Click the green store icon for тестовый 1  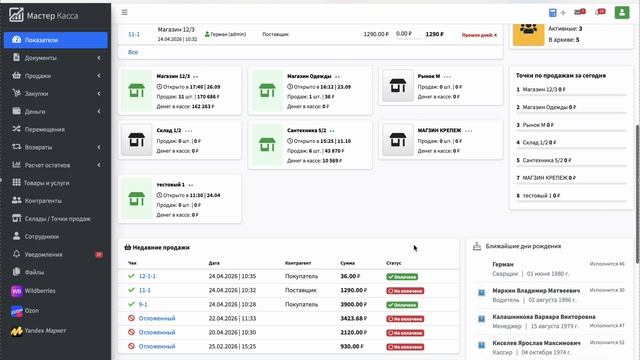pos(137,199)
